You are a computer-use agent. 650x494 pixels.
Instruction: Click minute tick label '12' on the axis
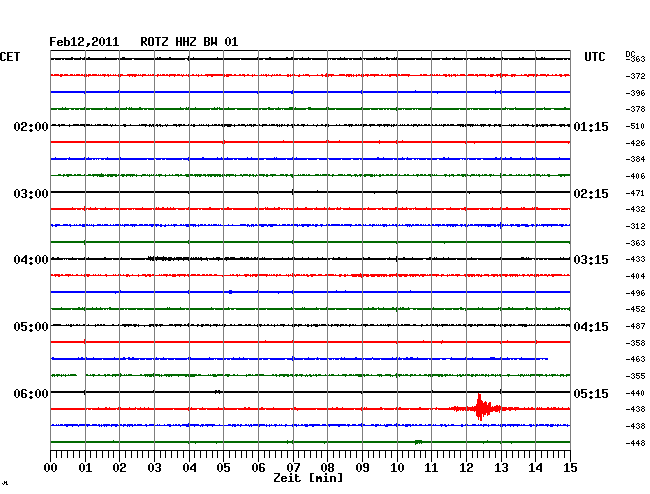466,468
